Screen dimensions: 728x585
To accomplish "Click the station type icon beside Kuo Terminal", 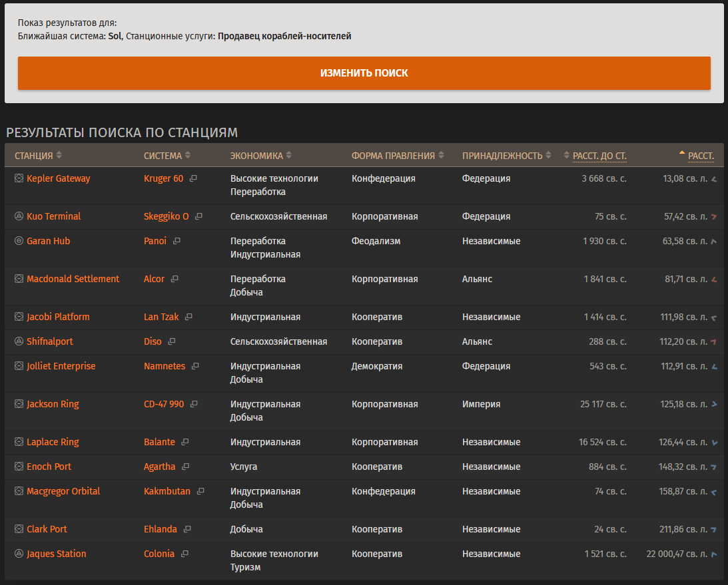I will tap(19, 216).
